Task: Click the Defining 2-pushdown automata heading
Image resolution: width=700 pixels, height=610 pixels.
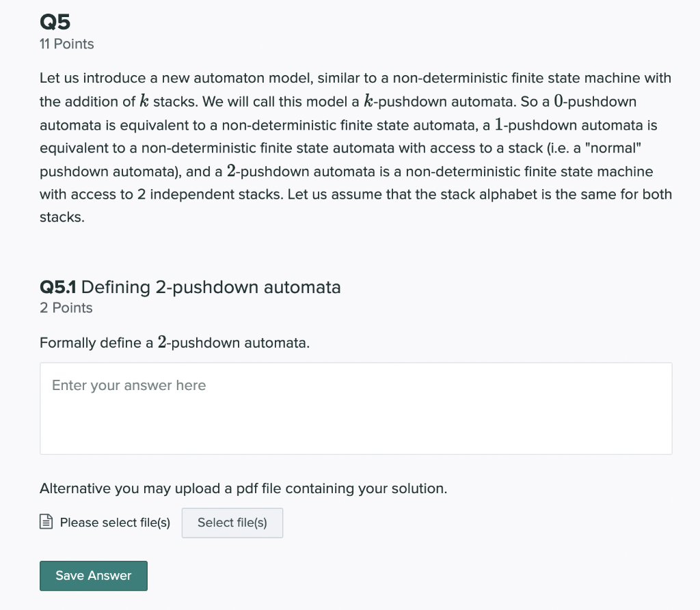Action: [211, 287]
